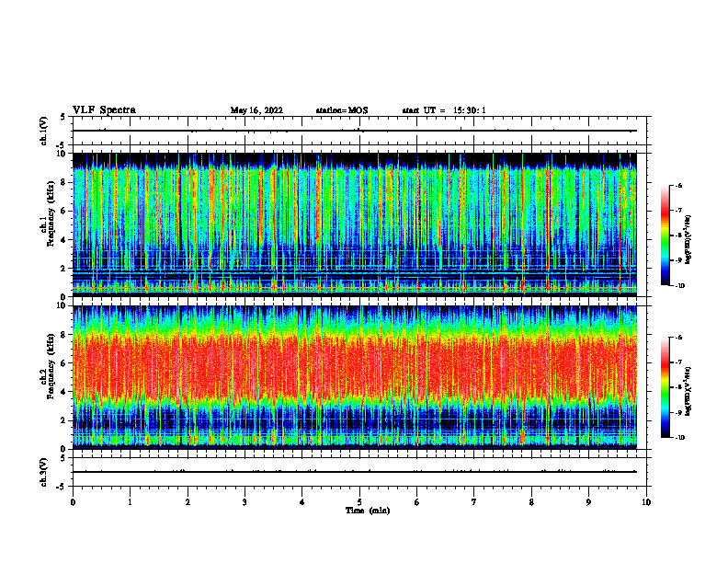Click the ch.2 spectrogram red noise band
The image size is (728, 563).
pos(355,366)
